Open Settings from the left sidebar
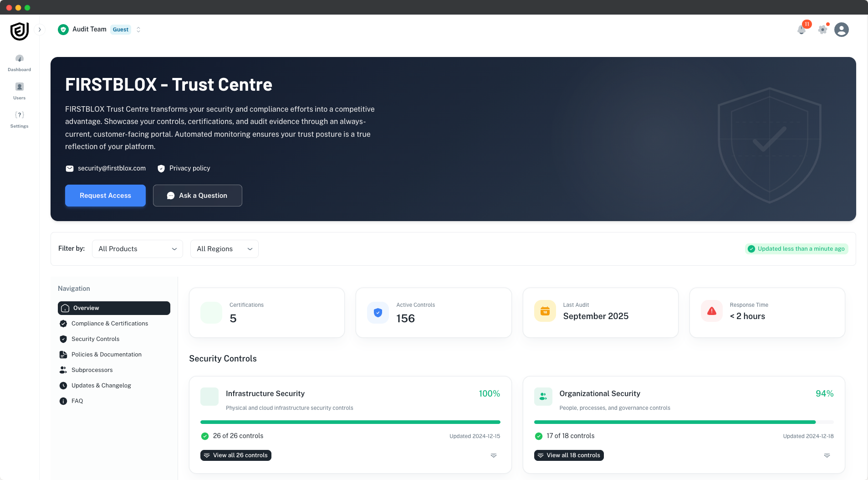The width and height of the screenshot is (868, 480). pos(19,119)
